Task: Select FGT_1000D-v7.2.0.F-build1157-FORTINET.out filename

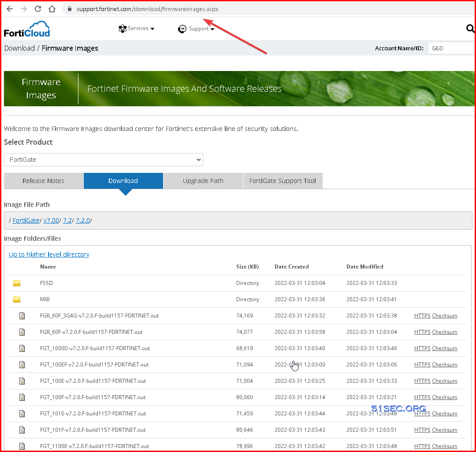Action: (95, 348)
